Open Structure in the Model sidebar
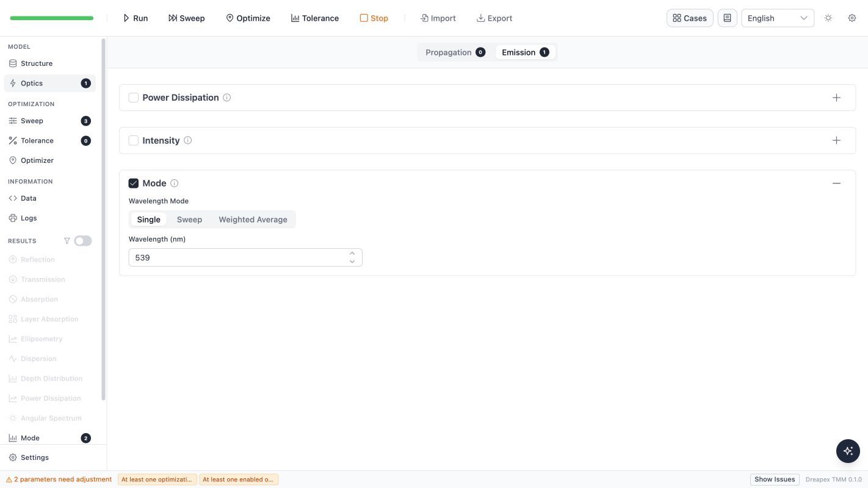 pos(50,63)
